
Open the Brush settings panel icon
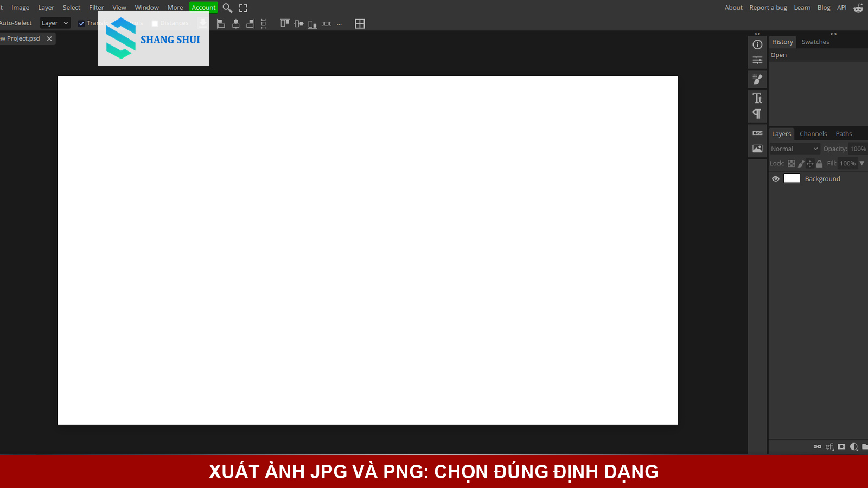pyautogui.click(x=757, y=79)
